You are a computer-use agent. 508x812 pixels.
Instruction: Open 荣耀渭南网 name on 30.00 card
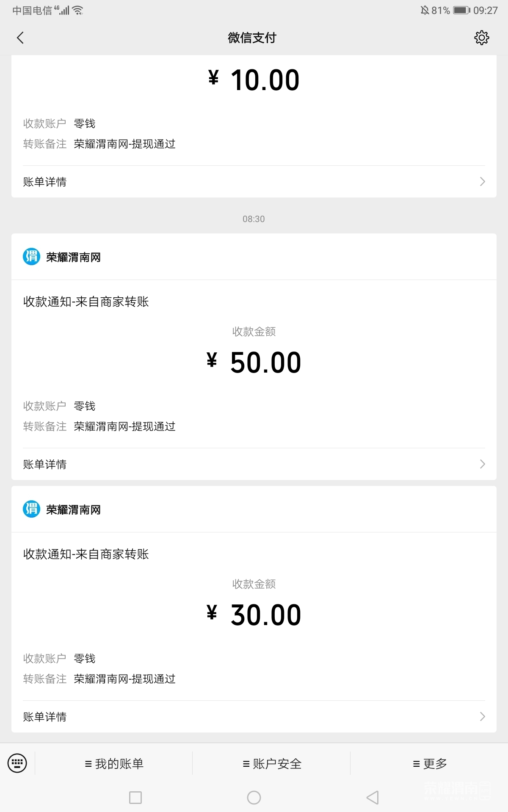(74, 510)
